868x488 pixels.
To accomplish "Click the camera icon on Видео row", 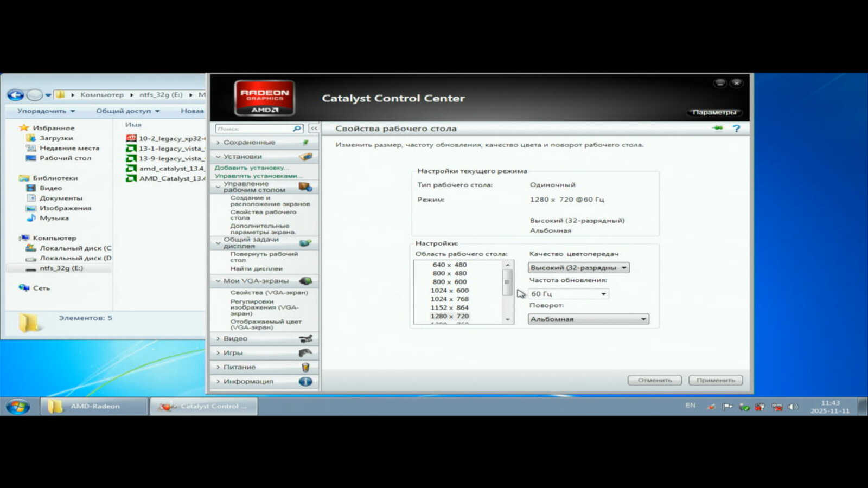I will point(305,339).
